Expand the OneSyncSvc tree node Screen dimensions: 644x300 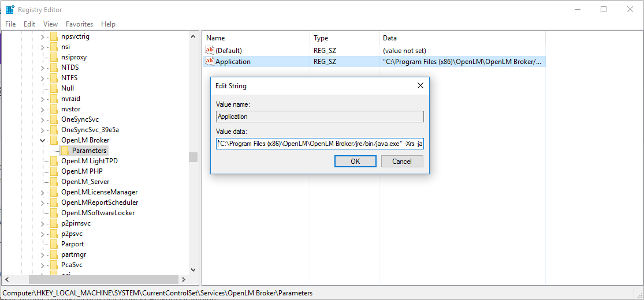coord(42,119)
